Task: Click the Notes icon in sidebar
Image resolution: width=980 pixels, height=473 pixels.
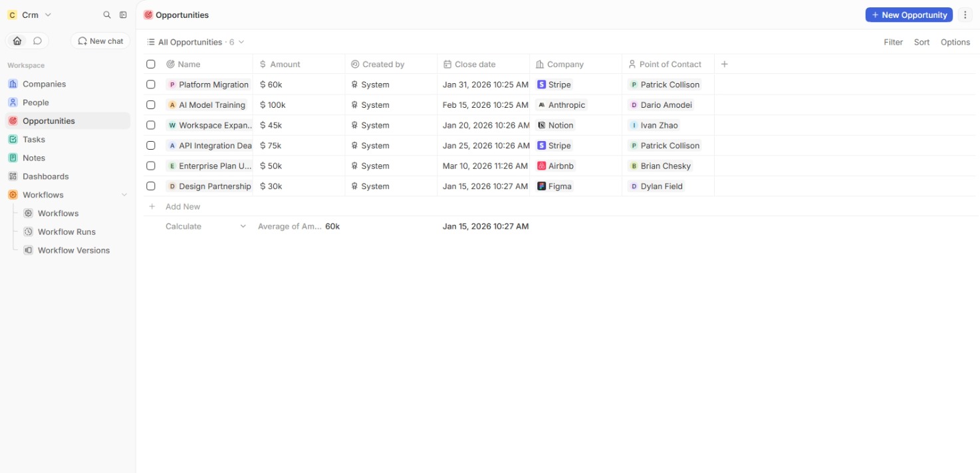Action: [x=13, y=158]
